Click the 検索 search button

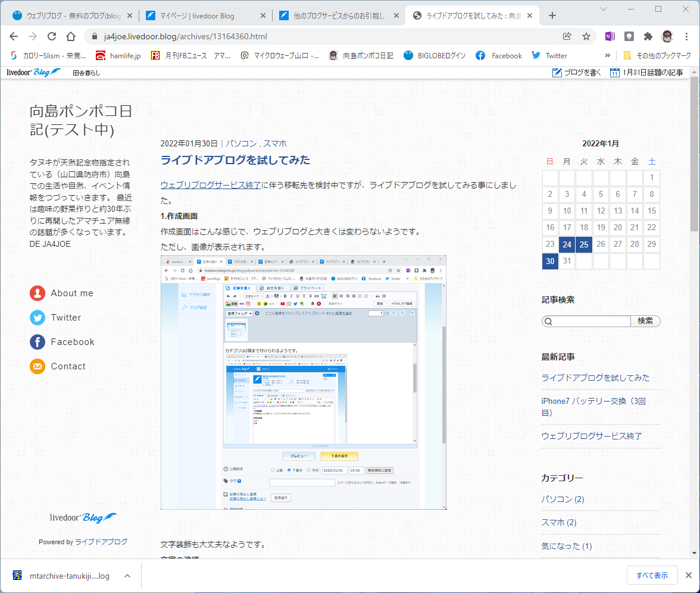coord(645,321)
